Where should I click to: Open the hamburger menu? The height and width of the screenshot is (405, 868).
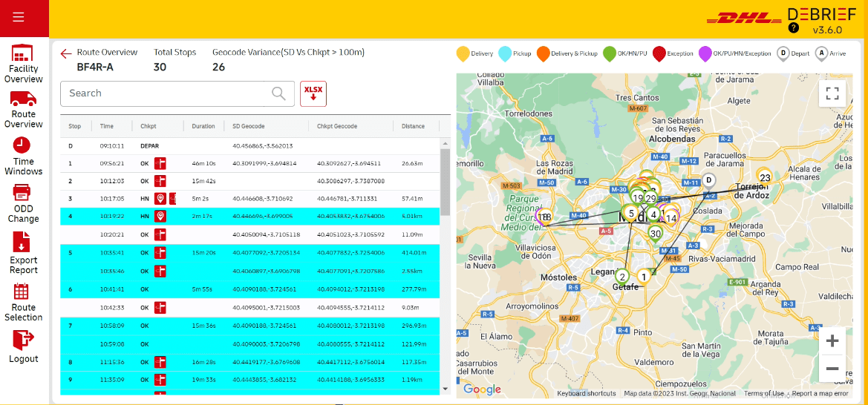point(19,17)
